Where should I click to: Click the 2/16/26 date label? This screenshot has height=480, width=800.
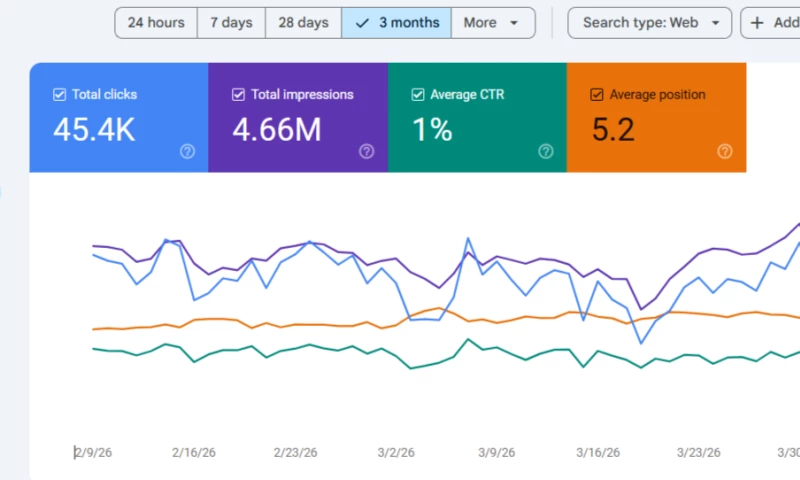[194, 452]
